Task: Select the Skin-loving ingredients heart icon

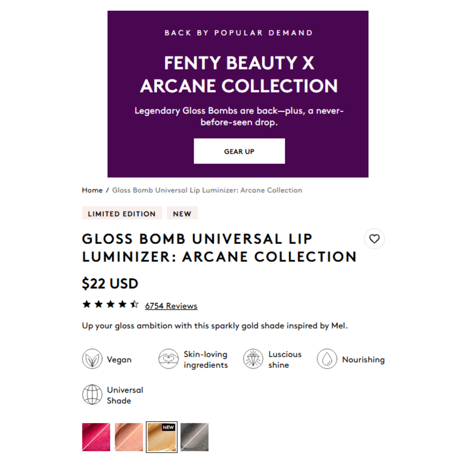Action: coord(168,359)
